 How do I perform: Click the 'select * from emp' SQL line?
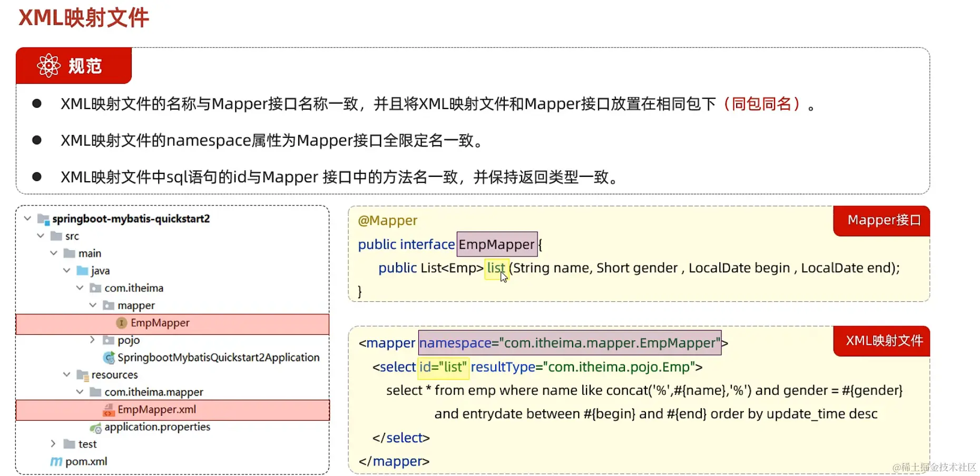[x=644, y=391]
